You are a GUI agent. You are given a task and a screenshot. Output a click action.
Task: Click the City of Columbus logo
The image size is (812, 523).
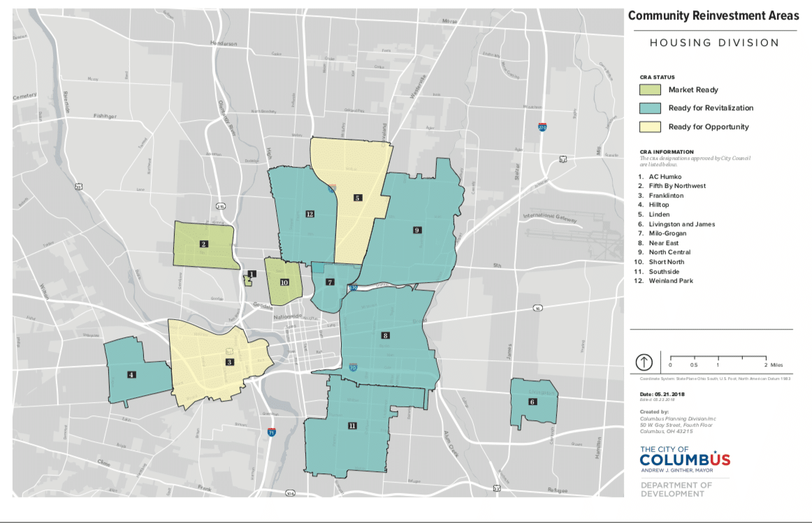click(x=685, y=459)
